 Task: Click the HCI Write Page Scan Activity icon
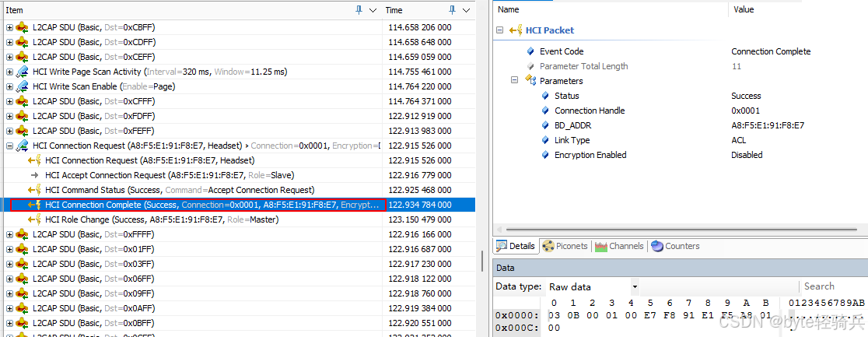[22, 72]
